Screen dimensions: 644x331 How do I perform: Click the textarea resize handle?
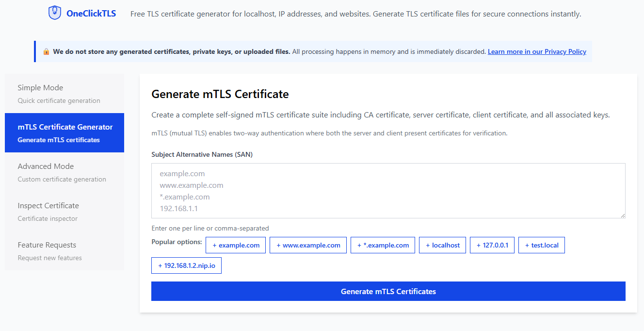point(624,216)
